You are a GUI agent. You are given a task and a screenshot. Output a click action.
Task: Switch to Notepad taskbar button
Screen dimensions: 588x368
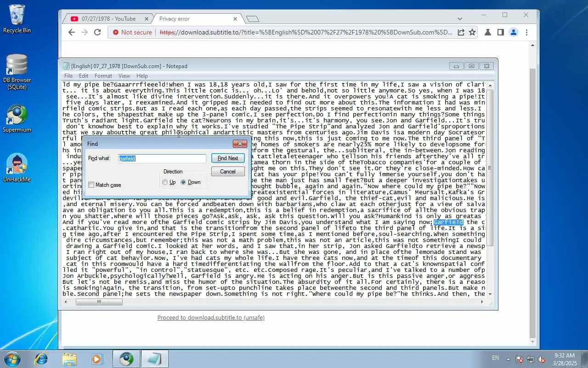(x=154, y=359)
